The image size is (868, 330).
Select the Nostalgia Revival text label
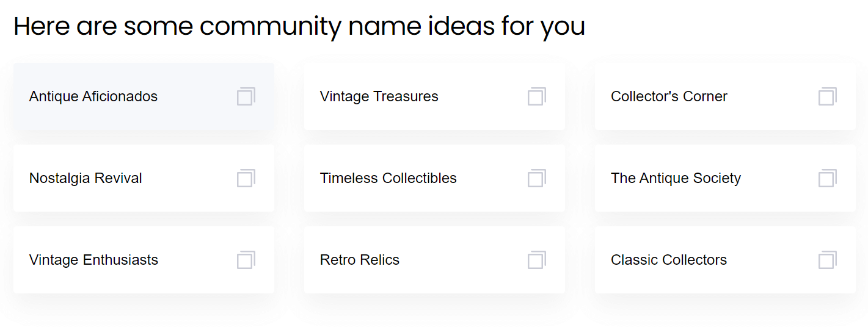click(x=86, y=178)
